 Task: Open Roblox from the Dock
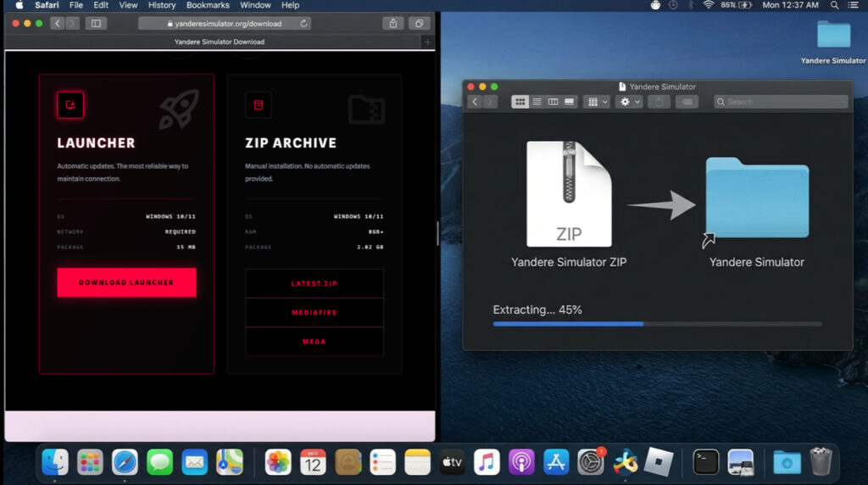coord(659,462)
